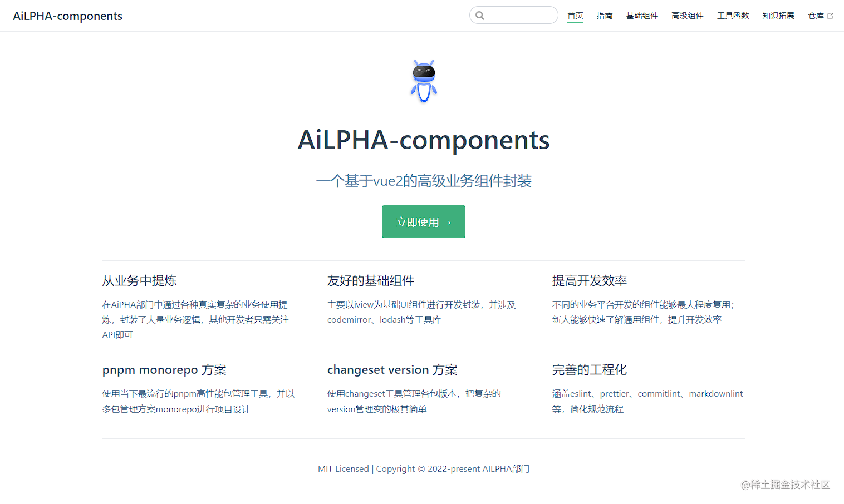Open the 仓库 external nav link
The width and height of the screenshot is (844, 504).
coord(821,16)
